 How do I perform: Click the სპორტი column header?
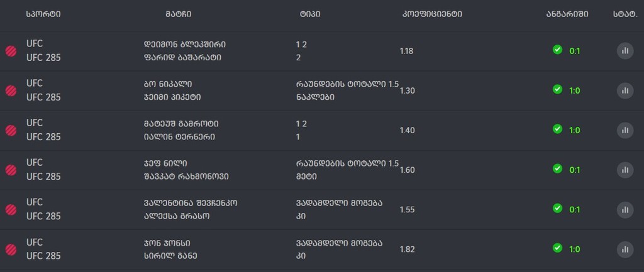click(x=43, y=14)
